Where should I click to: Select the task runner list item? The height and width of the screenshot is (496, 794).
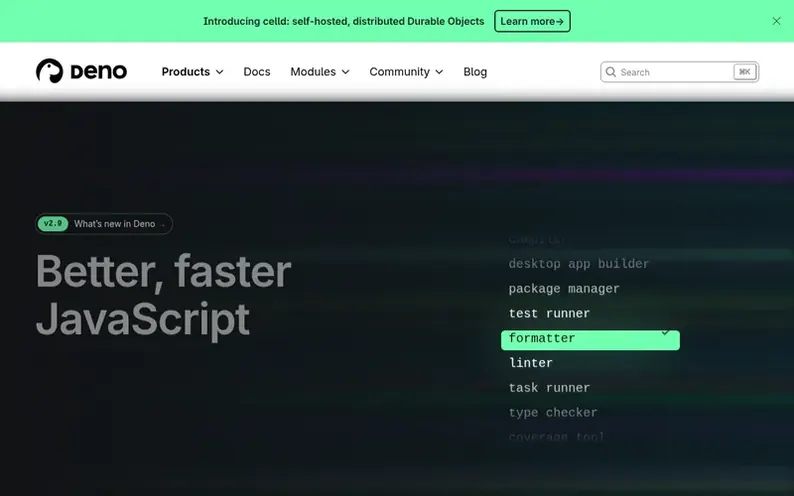pos(549,388)
